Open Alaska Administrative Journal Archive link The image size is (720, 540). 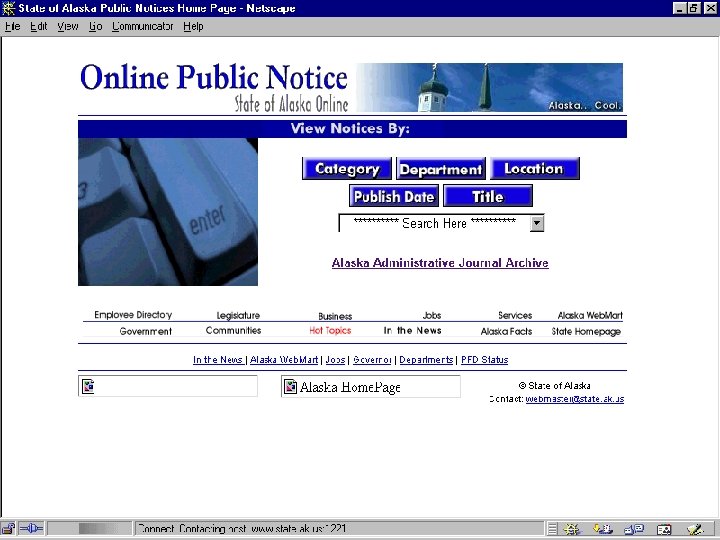pyautogui.click(x=440, y=263)
